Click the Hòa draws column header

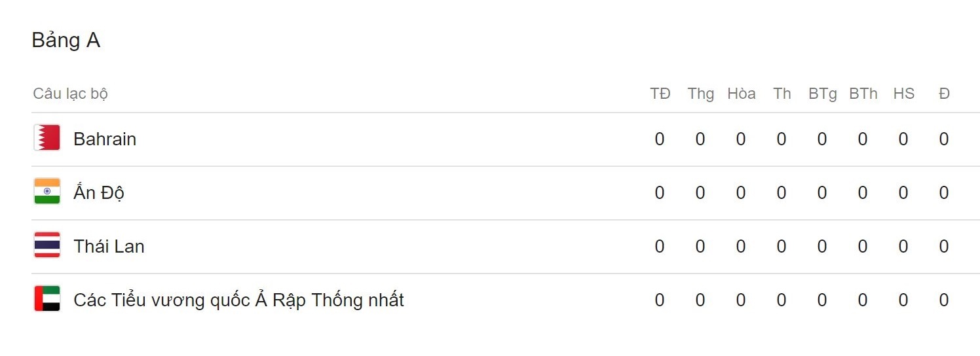tap(741, 94)
